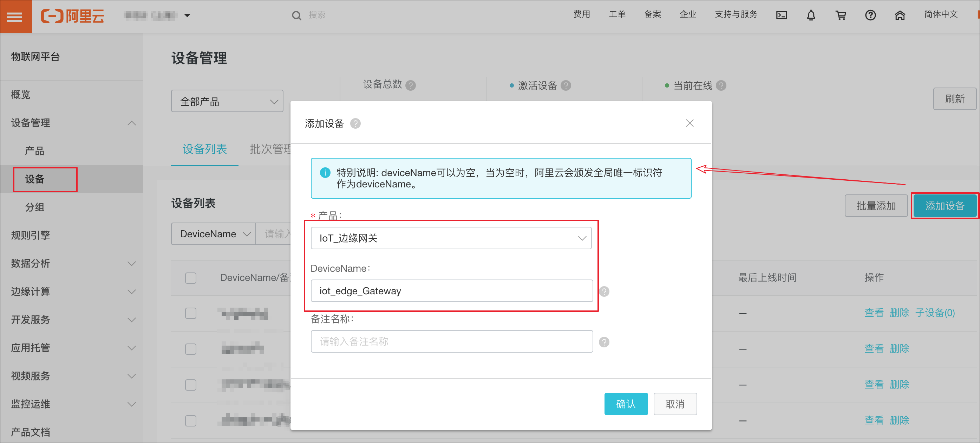The width and height of the screenshot is (980, 443).
Task: Open the IoT_边缘网关 product dropdown
Action: (451, 238)
